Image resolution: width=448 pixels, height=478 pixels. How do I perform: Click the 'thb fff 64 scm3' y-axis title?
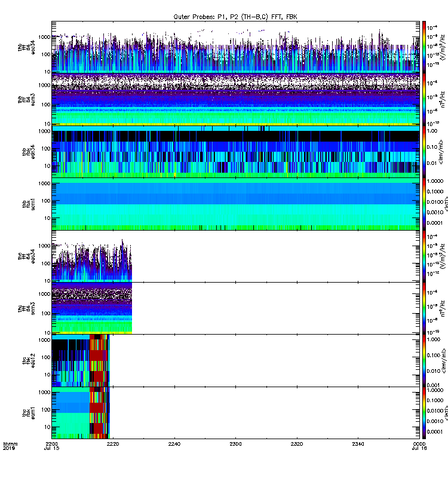click(x=26, y=100)
